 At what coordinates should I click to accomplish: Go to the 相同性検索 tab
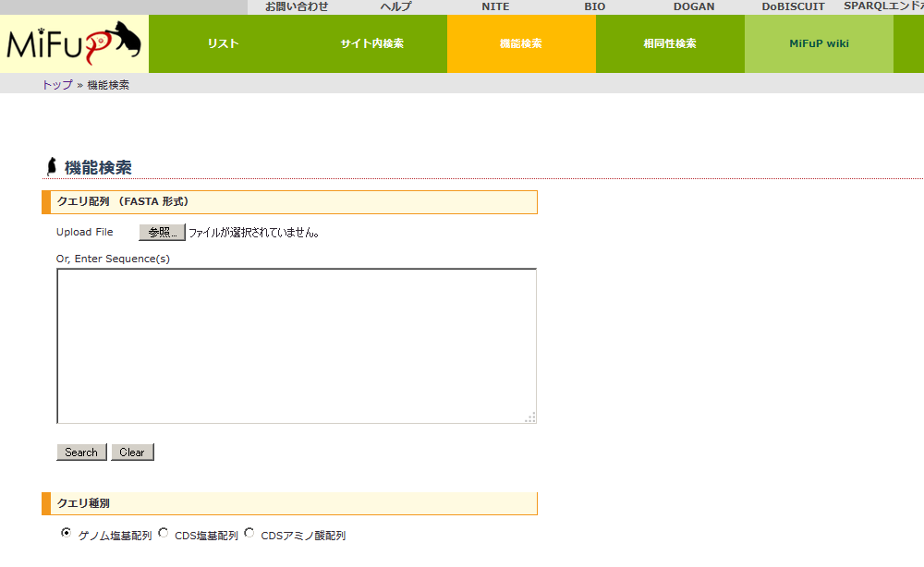point(669,43)
